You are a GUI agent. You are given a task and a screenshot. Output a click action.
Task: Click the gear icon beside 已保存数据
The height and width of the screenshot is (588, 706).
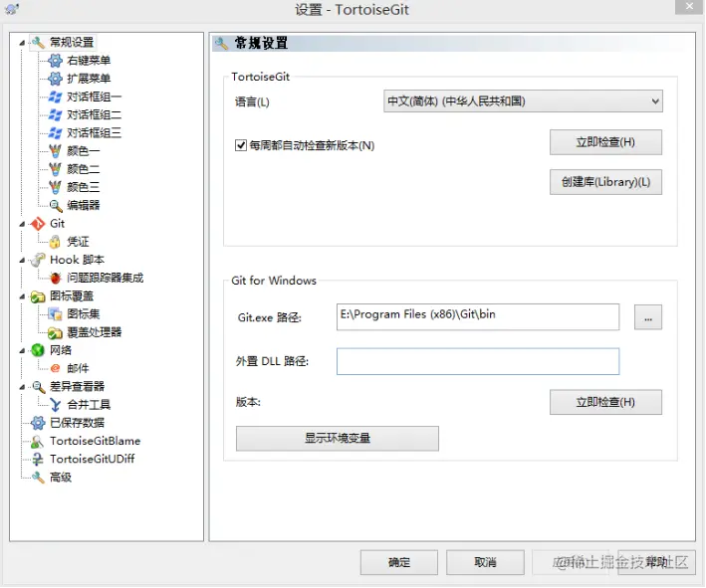point(38,423)
